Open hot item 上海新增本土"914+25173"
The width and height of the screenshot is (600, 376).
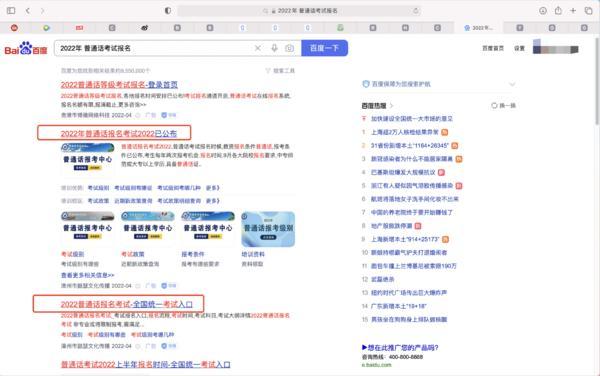tap(405, 239)
